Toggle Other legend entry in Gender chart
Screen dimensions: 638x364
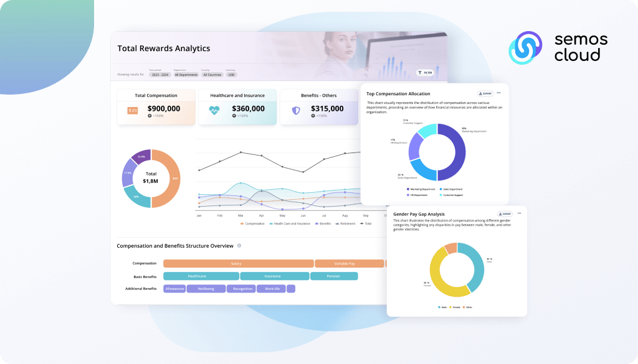(x=467, y=307)
